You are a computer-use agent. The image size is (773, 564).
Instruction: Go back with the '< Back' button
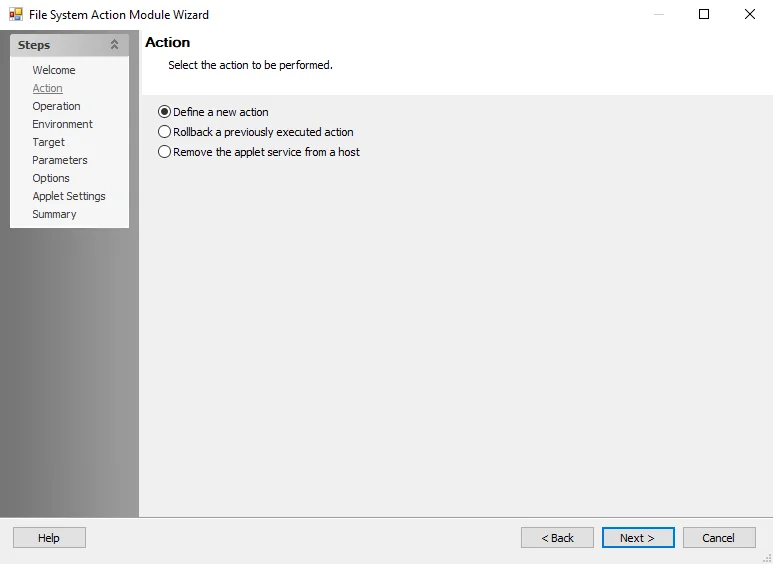pos(557,538)
